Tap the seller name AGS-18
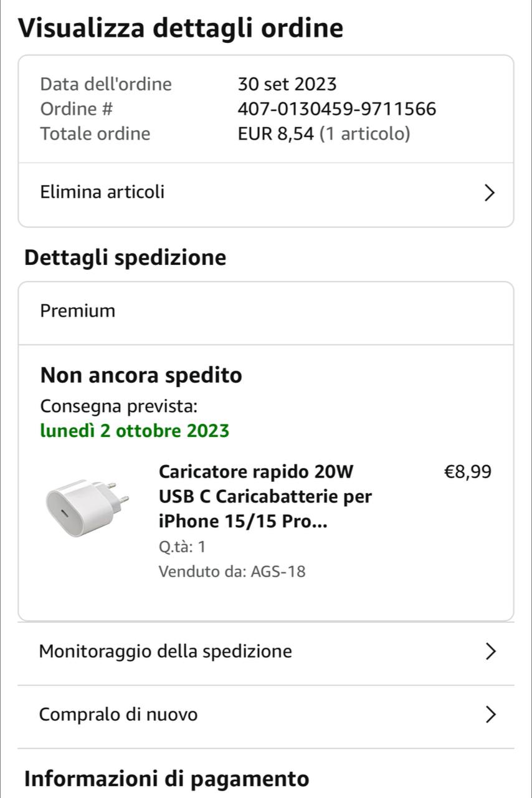The height and width of the screenshot is (798, 532). tap(278, 571)
